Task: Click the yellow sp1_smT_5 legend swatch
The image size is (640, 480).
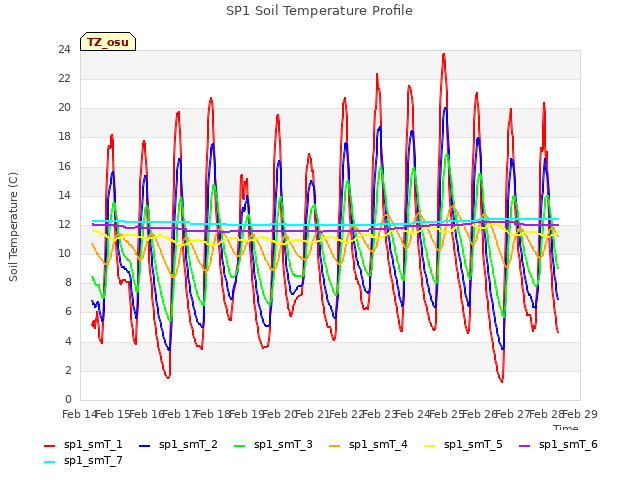Action: [x=429, y=446]
